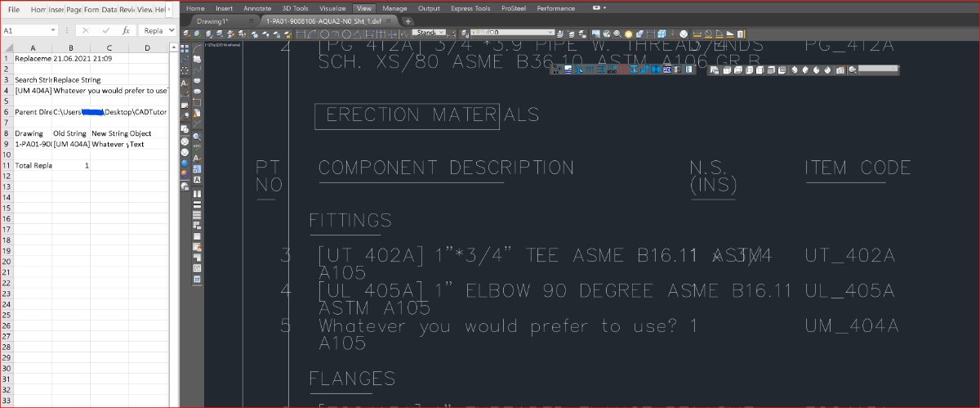Click the drawing text ERECTION MATERIALS

432,116
